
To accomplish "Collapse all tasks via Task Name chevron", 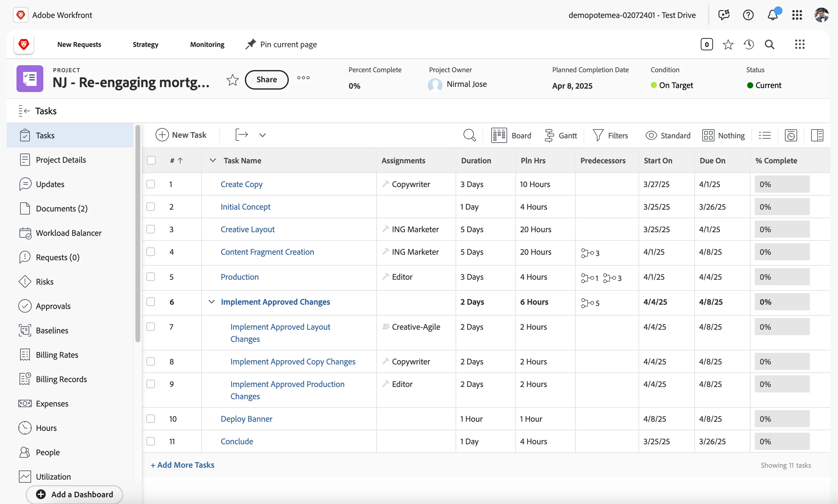I will pos(213,160).
